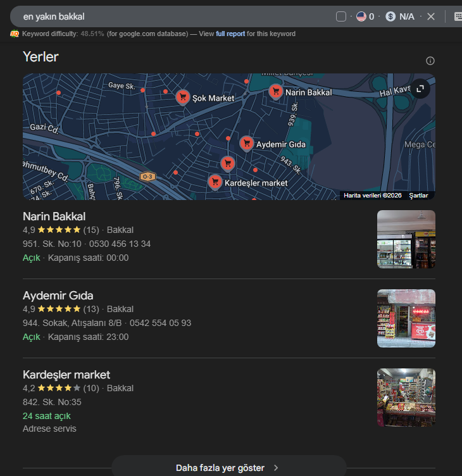This screenshot has width=462, height=476.
Task: Click the unlabeled cart pin above Kardeşler market
Action: [x=228, y=164]
